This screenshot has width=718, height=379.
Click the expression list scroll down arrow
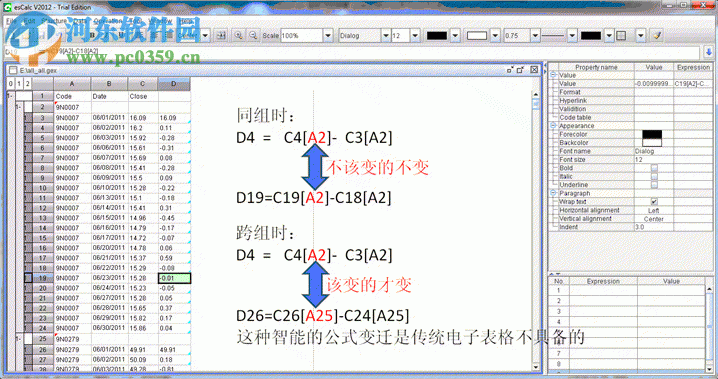pos(709,369)
